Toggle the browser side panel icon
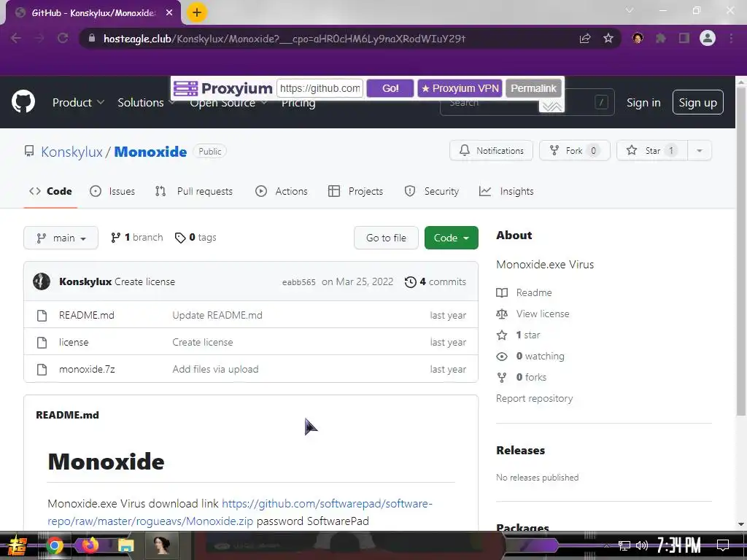 (684, 38)
